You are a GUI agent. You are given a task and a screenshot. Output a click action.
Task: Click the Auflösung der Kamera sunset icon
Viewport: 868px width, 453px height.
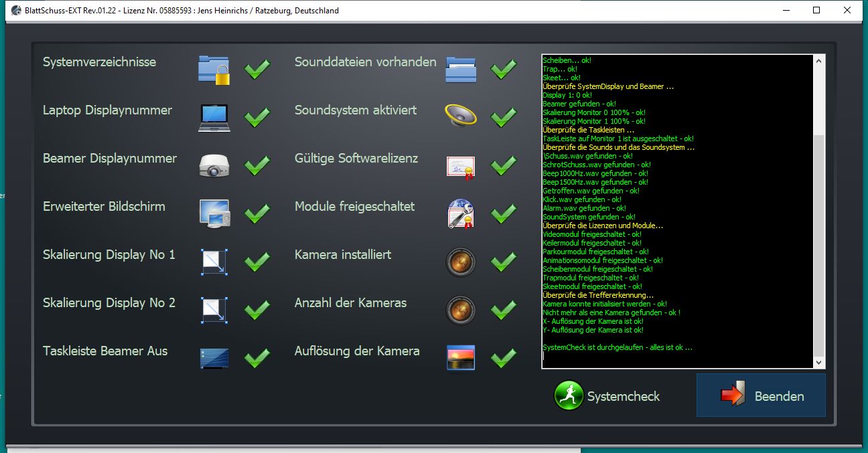[x=461, y=358]
